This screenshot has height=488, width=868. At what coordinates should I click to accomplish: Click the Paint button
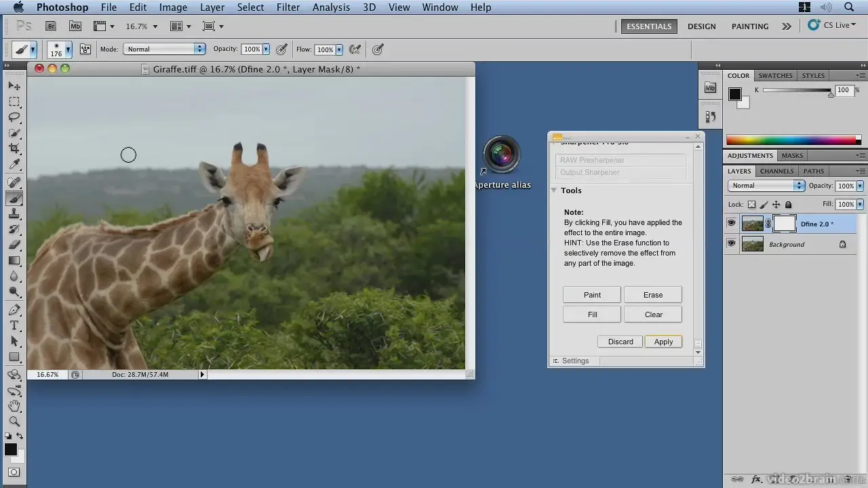(x=592, y=295)
